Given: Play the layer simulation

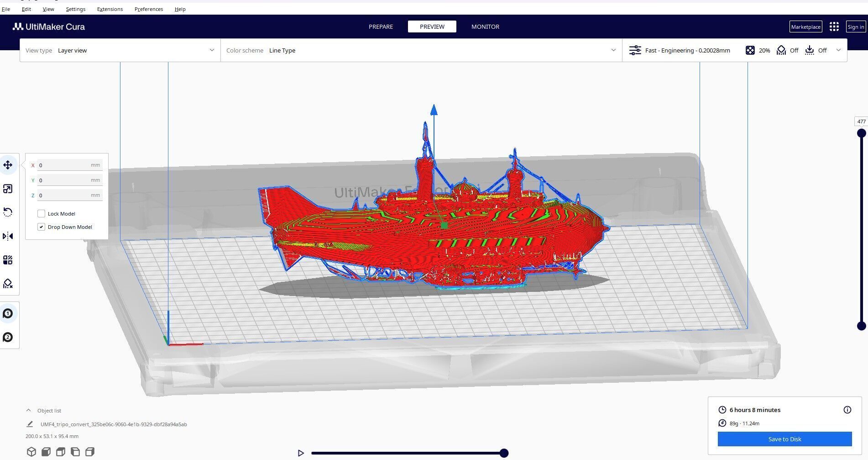Looking at the screenshot, I should pyautogui.click(x=301, y=453).
